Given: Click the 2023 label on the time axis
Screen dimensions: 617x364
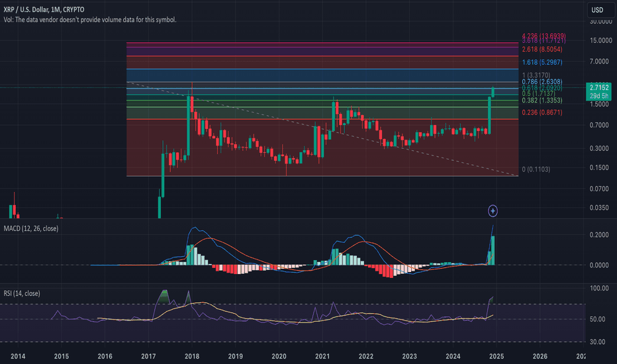Looking at the screenshot, I should point(409,356).
